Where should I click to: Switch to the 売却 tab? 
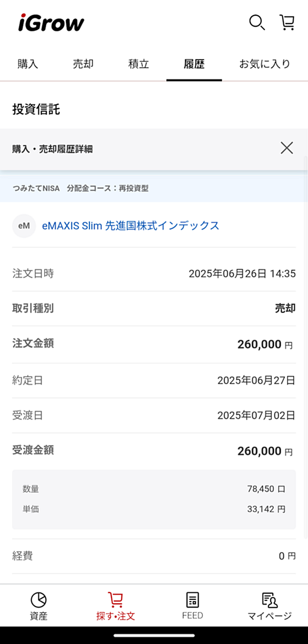point(83,64)
